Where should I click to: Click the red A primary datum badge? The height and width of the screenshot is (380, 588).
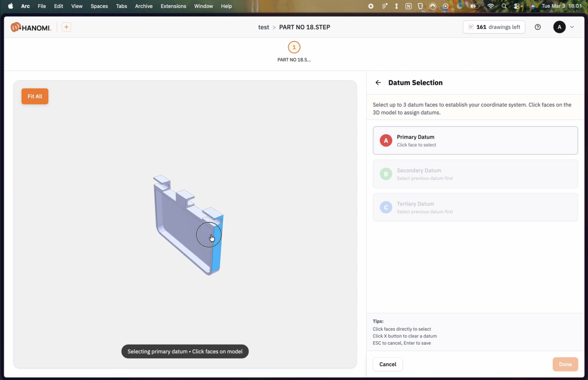(x=386, y=140)
